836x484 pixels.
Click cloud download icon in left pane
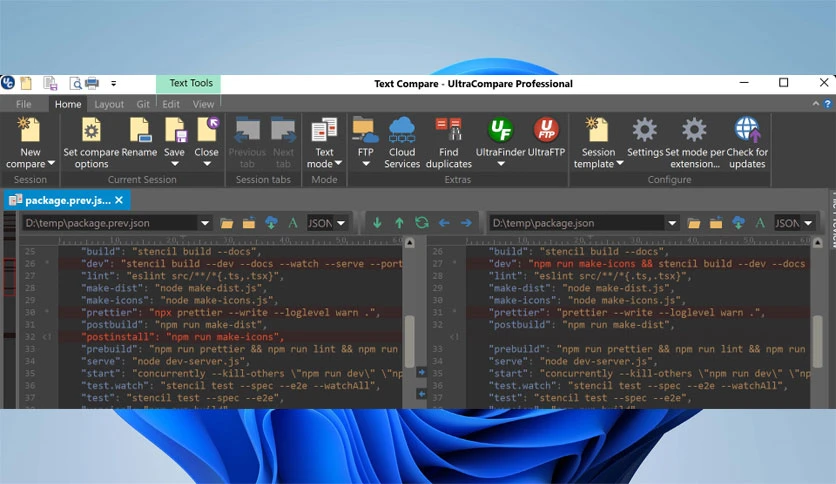pyautogui.click(x=271, y=223)
